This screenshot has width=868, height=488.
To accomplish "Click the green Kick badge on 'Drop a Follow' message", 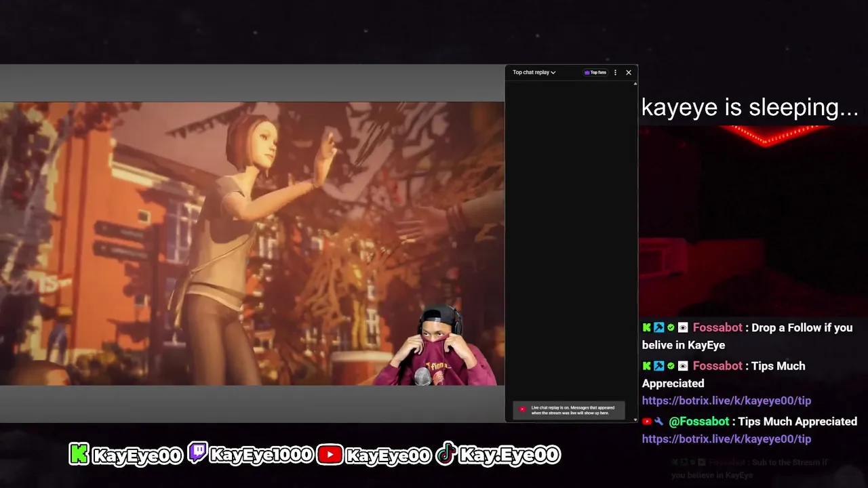I will coord(647,327).
